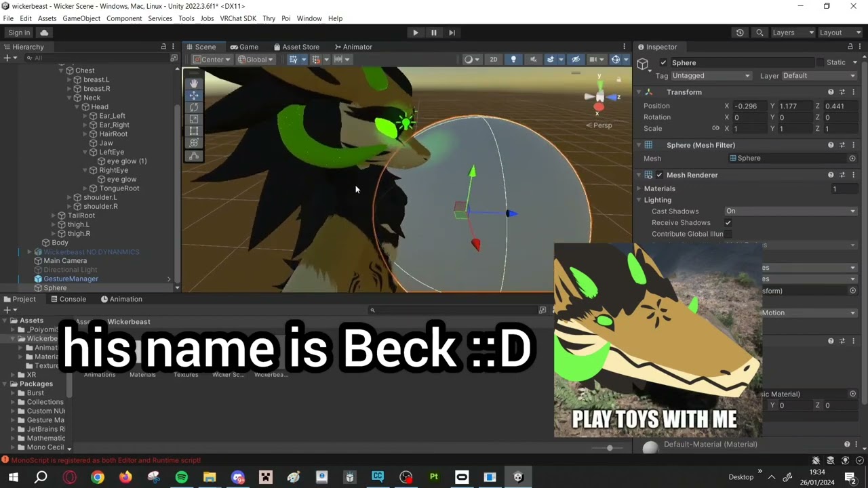Image resolution: width=868 pixels, height=488 pixels.
Task: Click the scene orientation gizmo
Action: [599, 98]
